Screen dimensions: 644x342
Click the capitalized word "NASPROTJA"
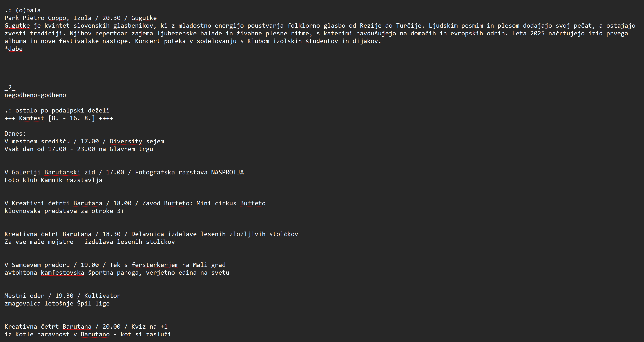(227, 172)
